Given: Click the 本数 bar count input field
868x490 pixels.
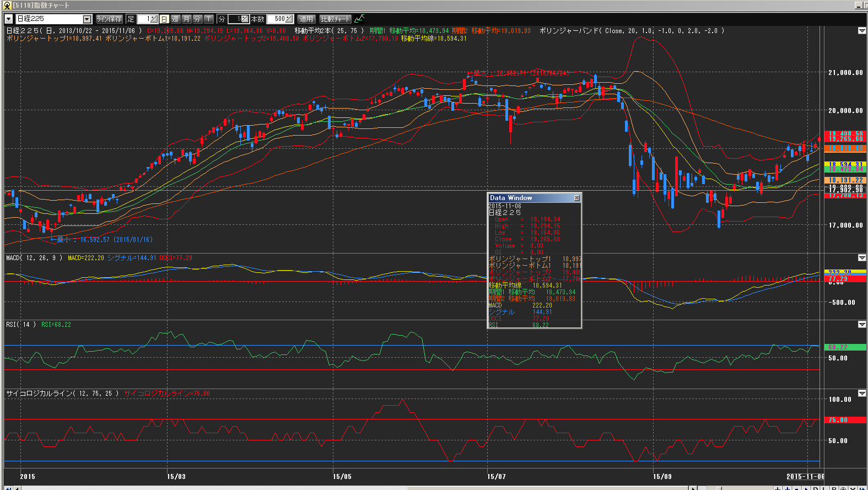Looking at the screenshot, I should pos(276,19).
